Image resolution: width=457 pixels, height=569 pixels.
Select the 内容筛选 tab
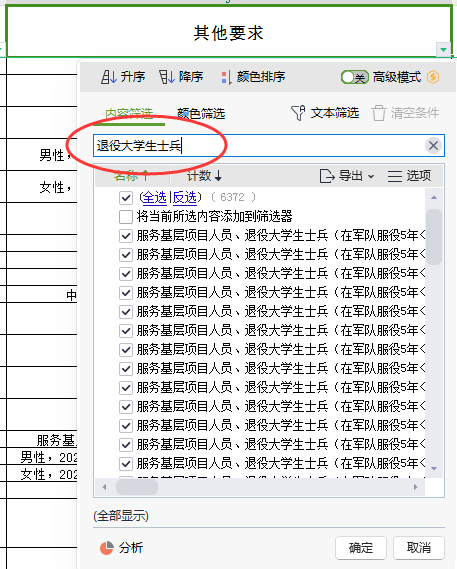(129, 114)
